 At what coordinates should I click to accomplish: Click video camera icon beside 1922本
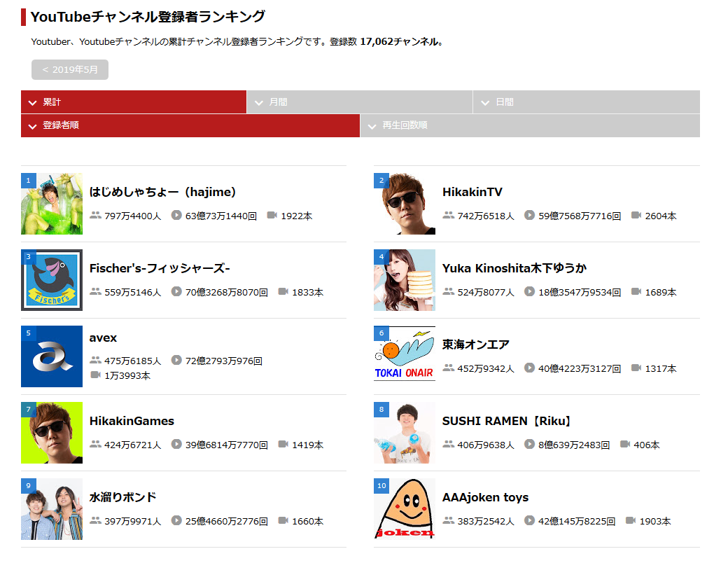pos(272,215)
